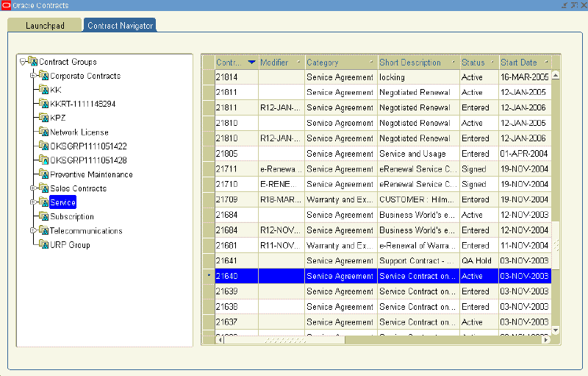The height and width of the screenshot is (376, 588).
Task: Click contract number 21637 cell
Action: pos(236,322)
